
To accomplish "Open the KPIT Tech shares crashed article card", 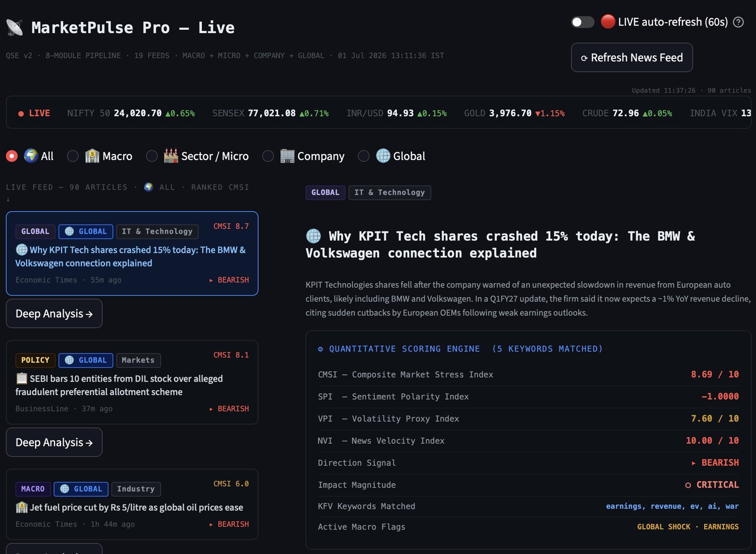I will (x=132, y=253).
